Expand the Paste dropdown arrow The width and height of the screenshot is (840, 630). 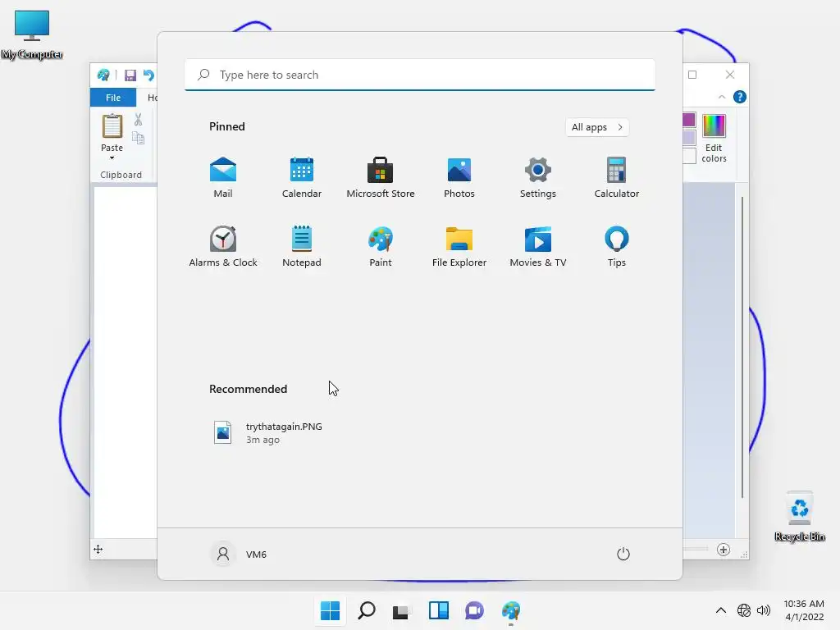(112, 158)
